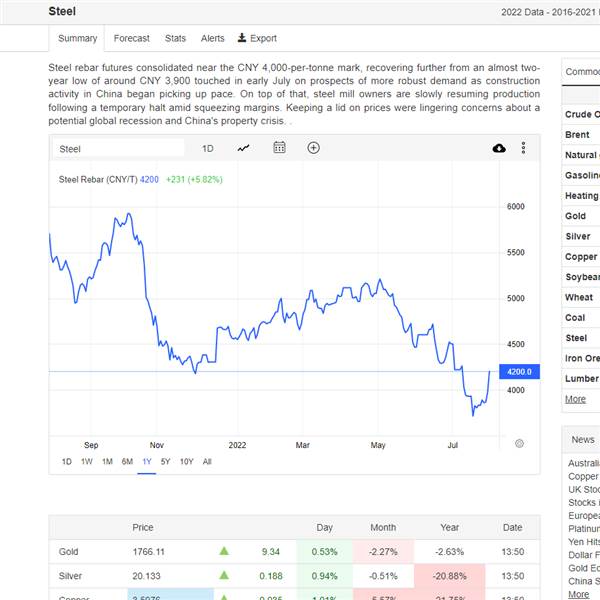
Task: Switch to the Forecast tab
Action: [132, 38]
